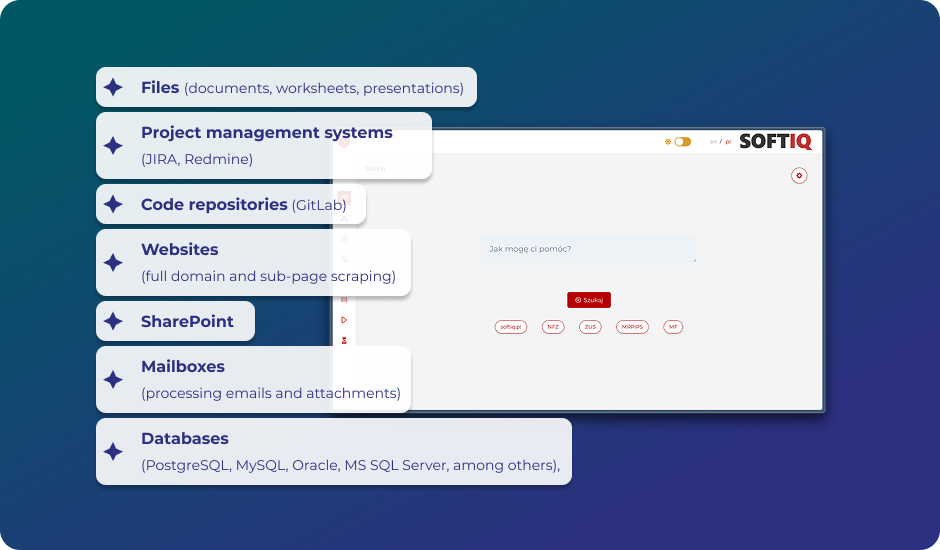Open settings via the gear icon
Image resolution: width=940 pixels, height=550 pixels.
pos(798,175)
